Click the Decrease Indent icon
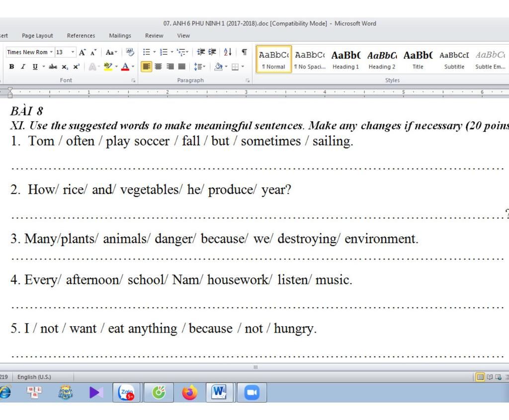 [x=201, y=52]
